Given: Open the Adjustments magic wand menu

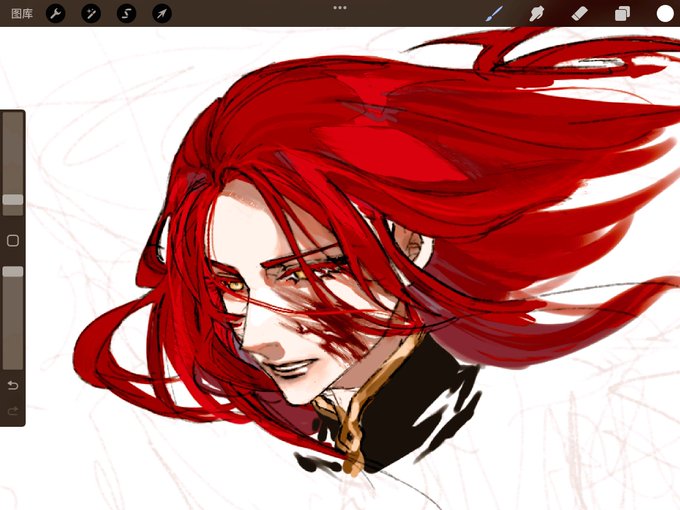Looking at the screenshot, I should 91,14.
